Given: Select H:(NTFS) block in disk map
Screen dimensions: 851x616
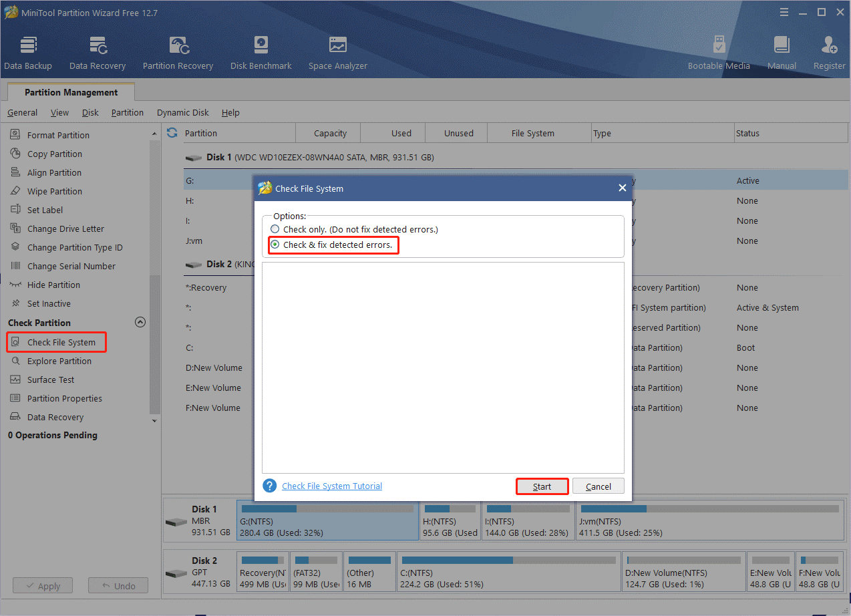Looking at the screenshot, I should pyautogui.click(x=450, y=520).
